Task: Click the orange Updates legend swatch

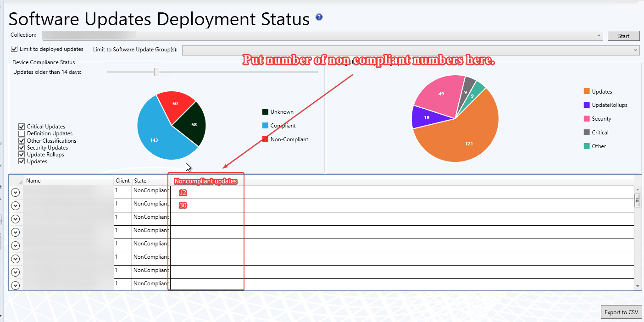Action: [586, 92]
